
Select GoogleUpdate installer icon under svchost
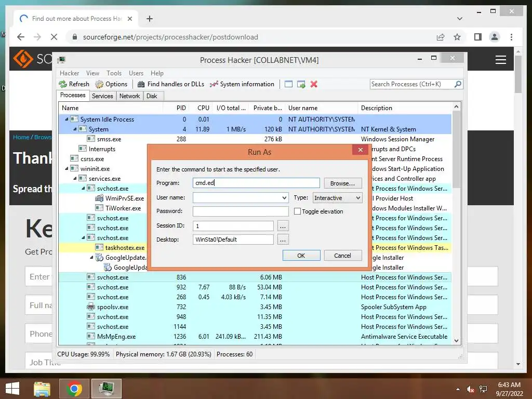[x=99, y=258]
